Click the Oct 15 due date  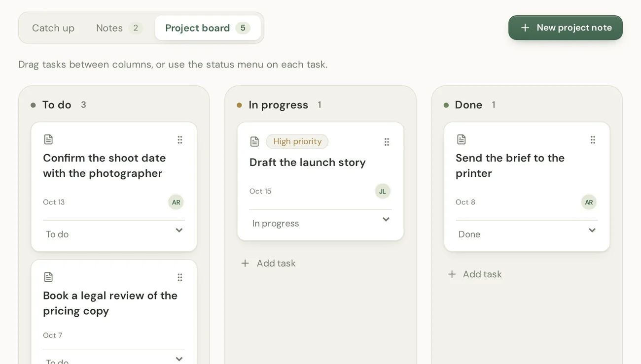260,191
